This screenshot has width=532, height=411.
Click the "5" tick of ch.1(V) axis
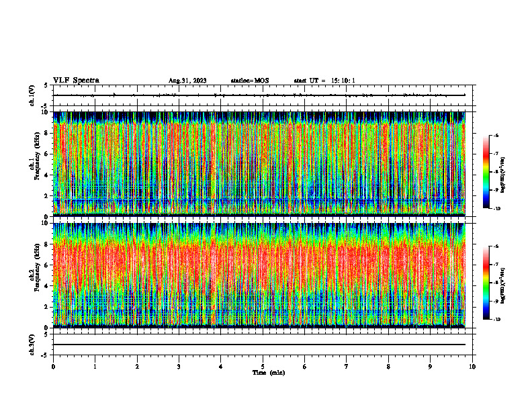(46, 85)
